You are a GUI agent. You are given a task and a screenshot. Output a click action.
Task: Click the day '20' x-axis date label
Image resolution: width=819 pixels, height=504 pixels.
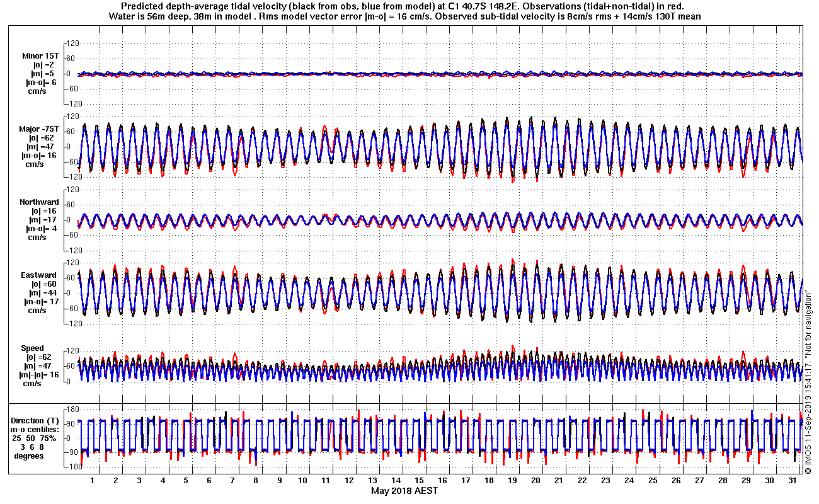pyautogui.click(x=535, y=481)
